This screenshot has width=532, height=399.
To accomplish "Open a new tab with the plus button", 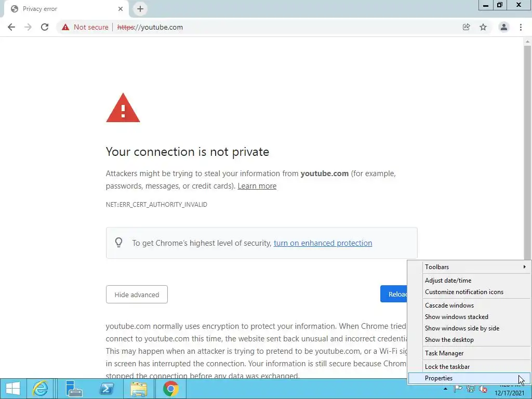I will tap(140, 9).
